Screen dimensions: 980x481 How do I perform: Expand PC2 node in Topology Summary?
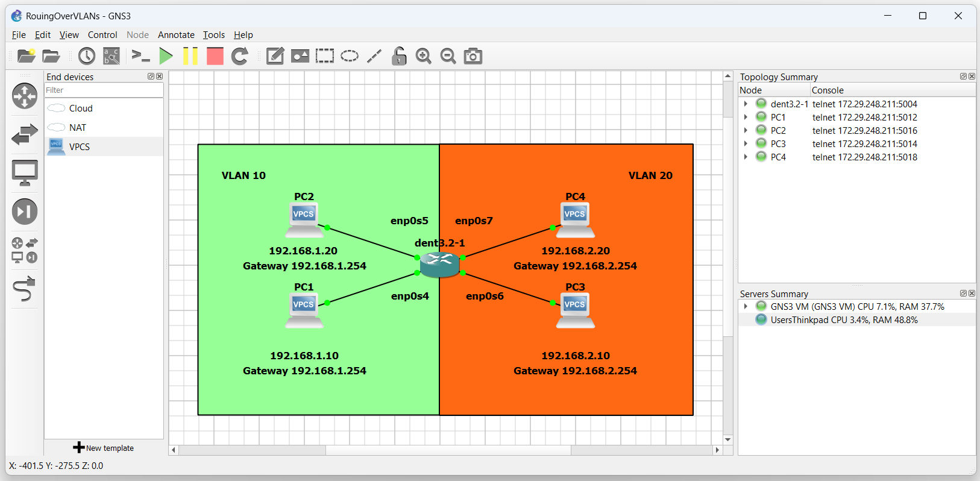point(746,130)
